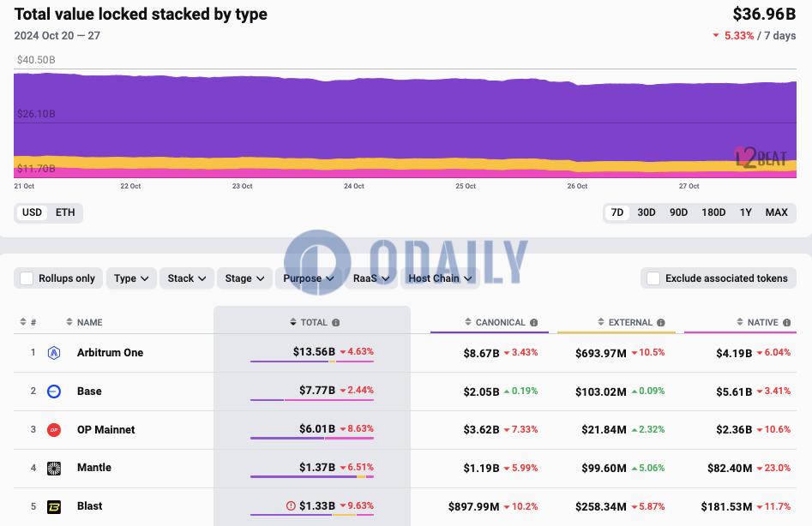Viewport: 812px width, 526px height.
Task: Click OP Mainnet total $6.01B
Action: (x=317, y=429)
